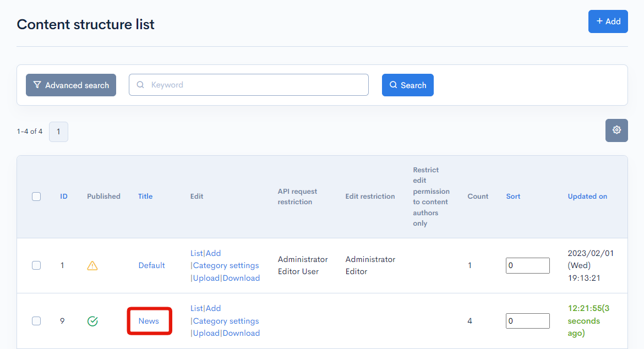Click the filter icon on Advanced search
This screenshot has width=644, height=349.
37,85
